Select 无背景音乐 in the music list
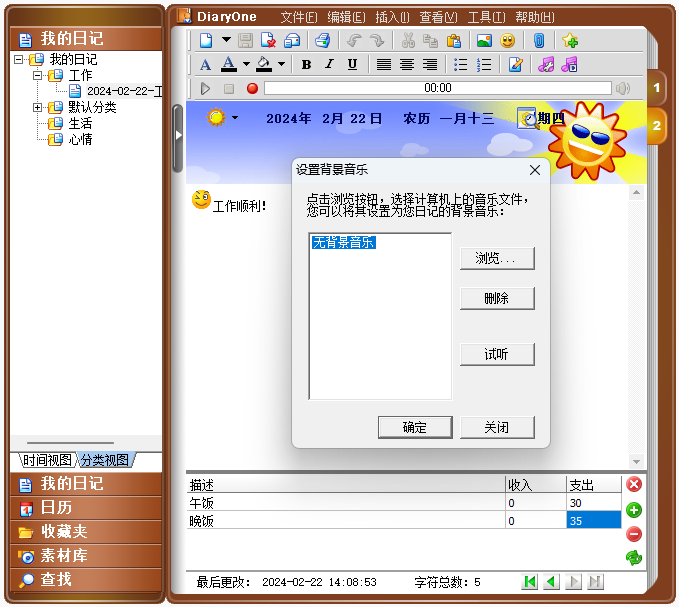The height and width of the screenshot is (607, 679). (x=343, y=242)
